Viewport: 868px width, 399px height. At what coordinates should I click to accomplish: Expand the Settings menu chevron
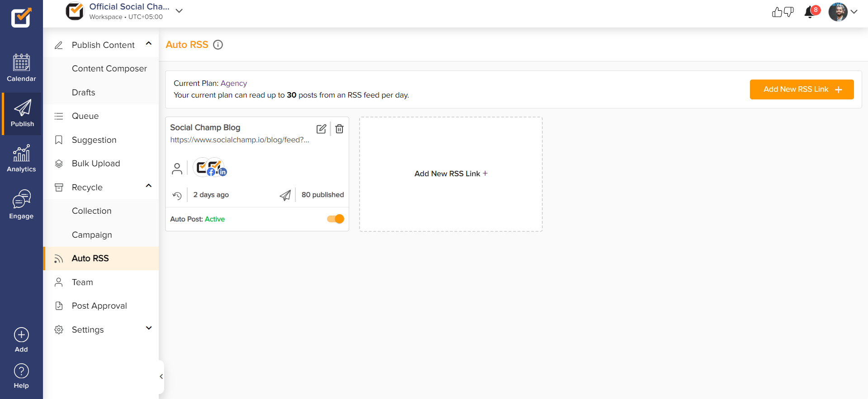tap(149, 328)
